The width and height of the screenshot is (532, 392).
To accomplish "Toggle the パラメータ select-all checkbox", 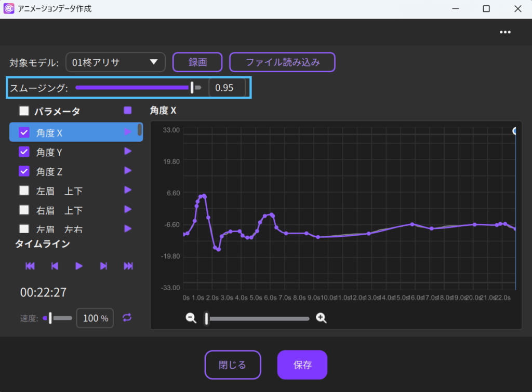I will pyautogui.click(x=24, y=111).
